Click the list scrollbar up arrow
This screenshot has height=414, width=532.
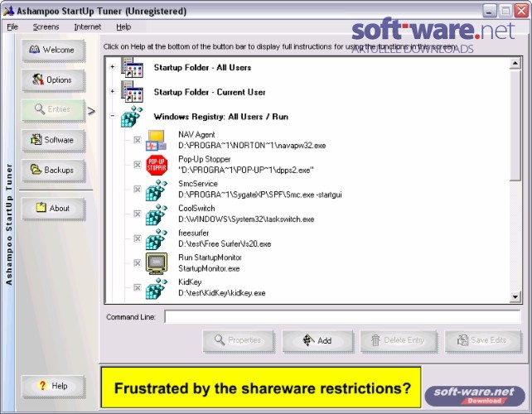click(515, 63)
